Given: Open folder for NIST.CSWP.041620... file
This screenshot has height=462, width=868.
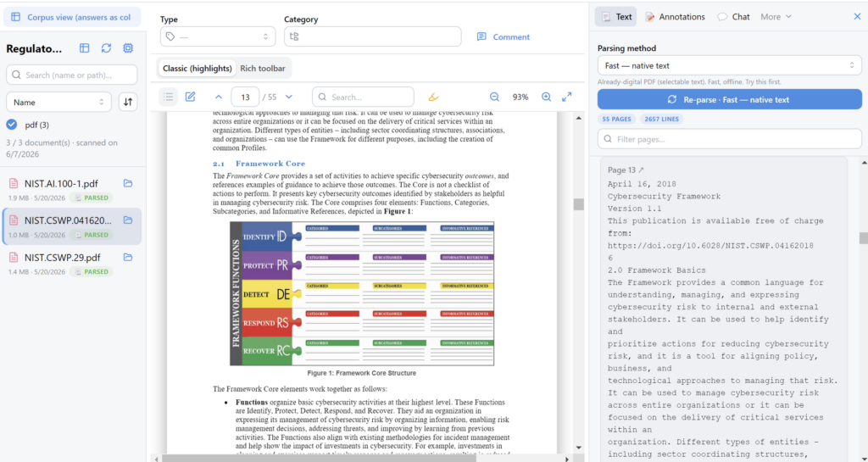Looking at the screenshot, I should point(128,220).
